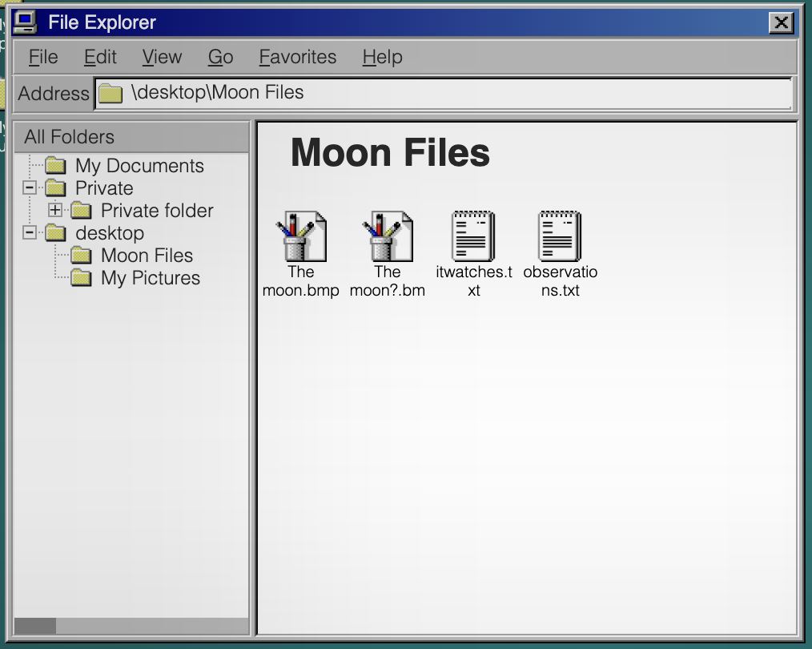Click the My Pictures label in the tree
The image size is (812, 649).
tap(151, 278)
